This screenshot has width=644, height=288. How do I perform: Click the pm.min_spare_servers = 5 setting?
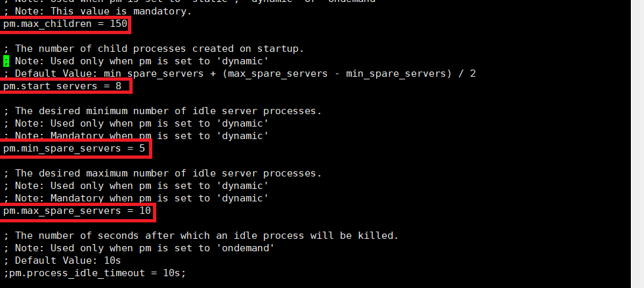[74, 148]
